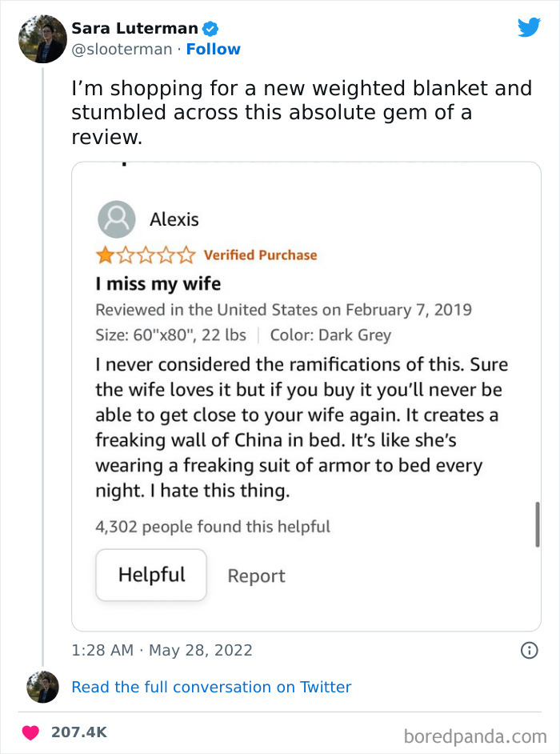Read the full conversation on Twitter
This screenshot has width=560, height=754.
click(x=211, y=687)
